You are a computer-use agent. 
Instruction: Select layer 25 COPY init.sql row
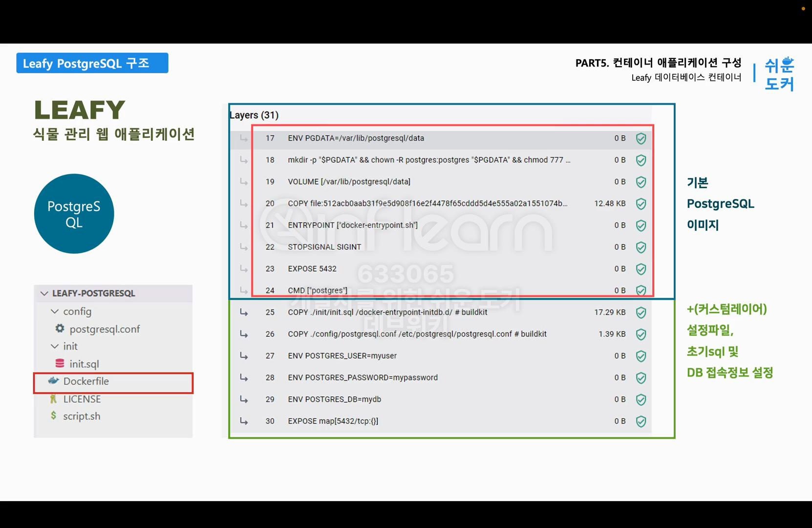click(x=442, y=312)
